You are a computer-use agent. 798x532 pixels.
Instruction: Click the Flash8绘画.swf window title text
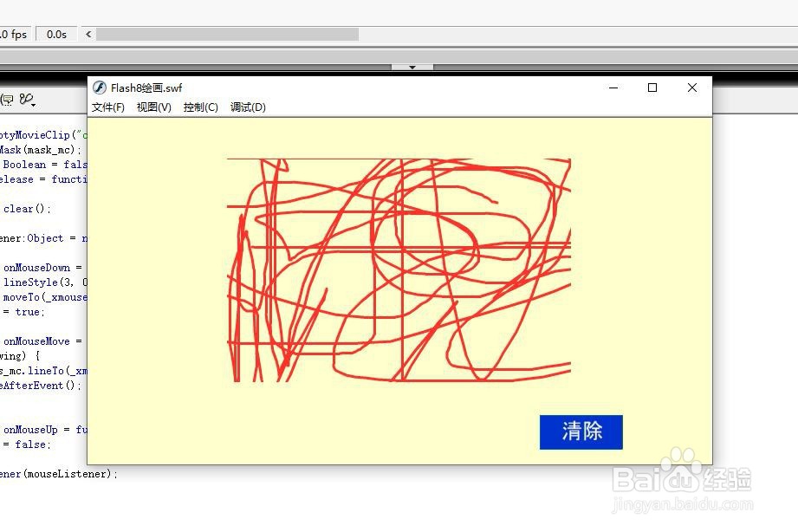pos(146,88)
